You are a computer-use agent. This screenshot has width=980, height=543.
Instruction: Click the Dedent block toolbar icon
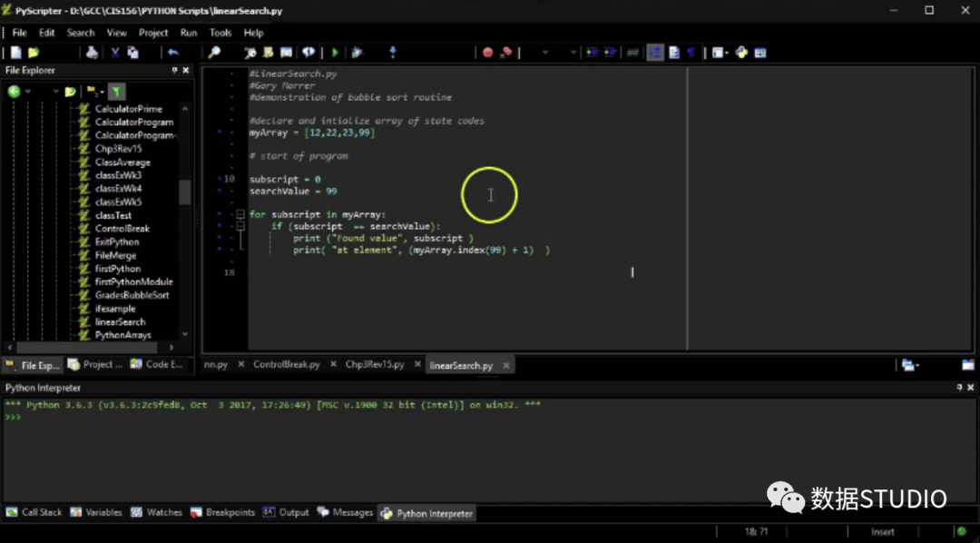click(x=610, y=53)
